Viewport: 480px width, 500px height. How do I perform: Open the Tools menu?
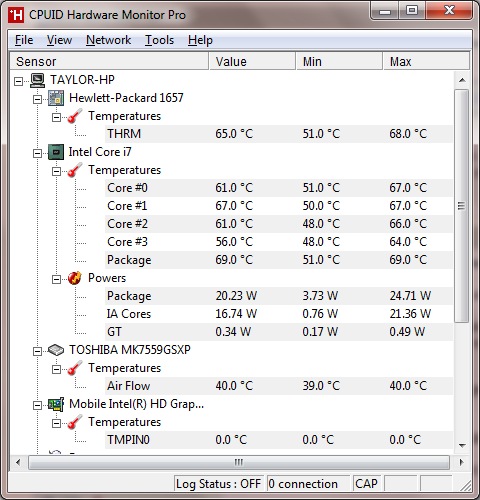(159, 40)
